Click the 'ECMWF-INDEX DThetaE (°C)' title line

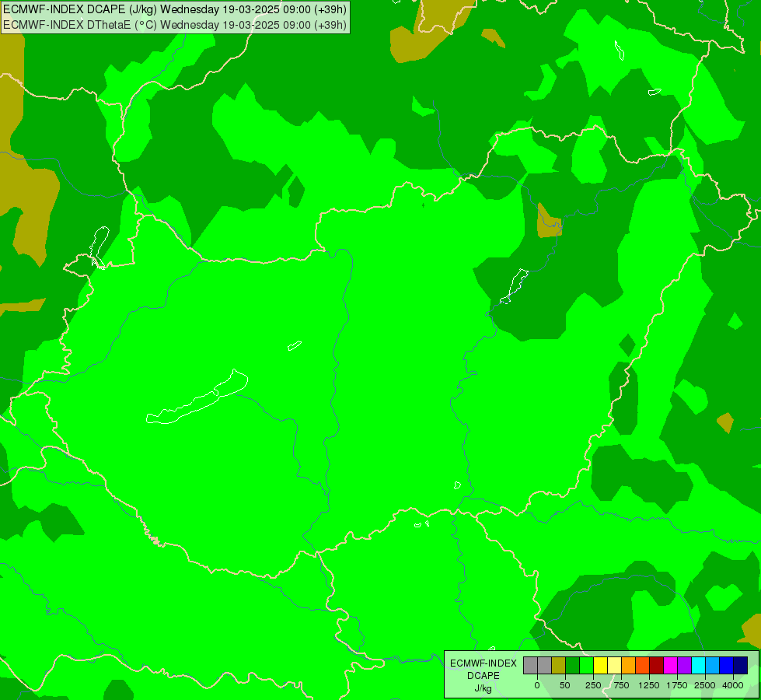[175, 25]
